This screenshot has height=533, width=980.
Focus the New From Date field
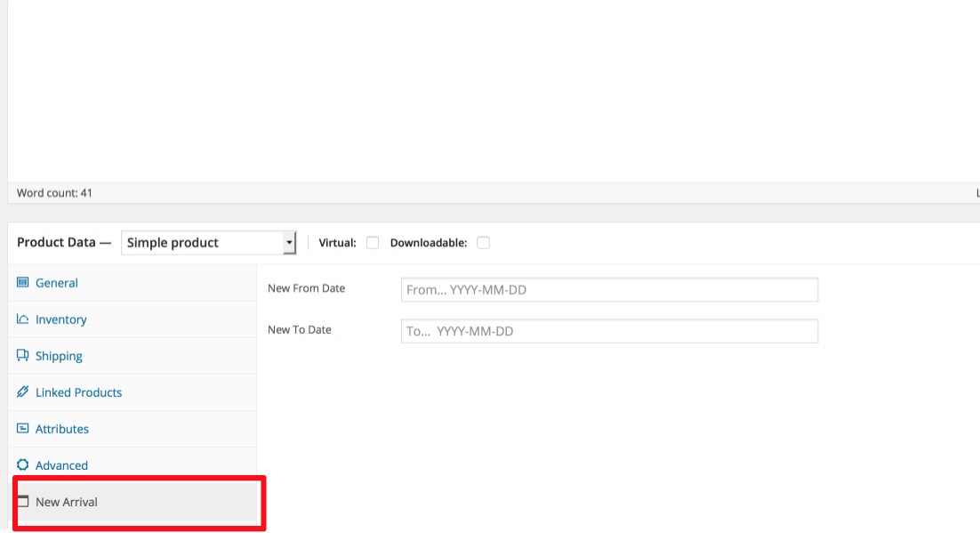click(x=609, y=290)
